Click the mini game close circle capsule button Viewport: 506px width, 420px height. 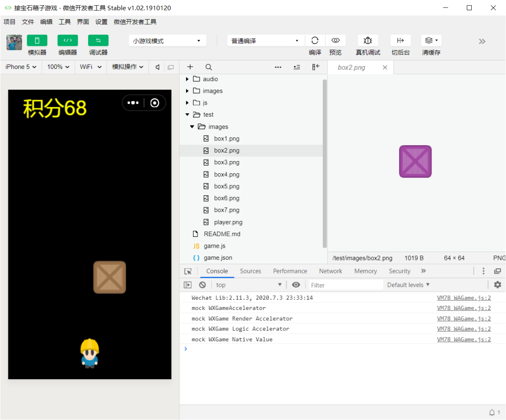155,103
